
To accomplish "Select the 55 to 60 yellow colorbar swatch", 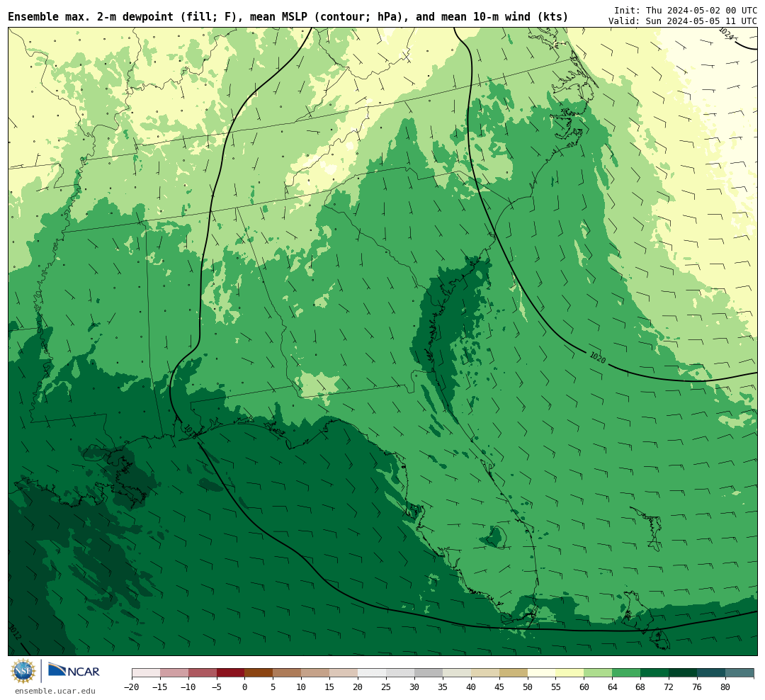I will [570, 673].
